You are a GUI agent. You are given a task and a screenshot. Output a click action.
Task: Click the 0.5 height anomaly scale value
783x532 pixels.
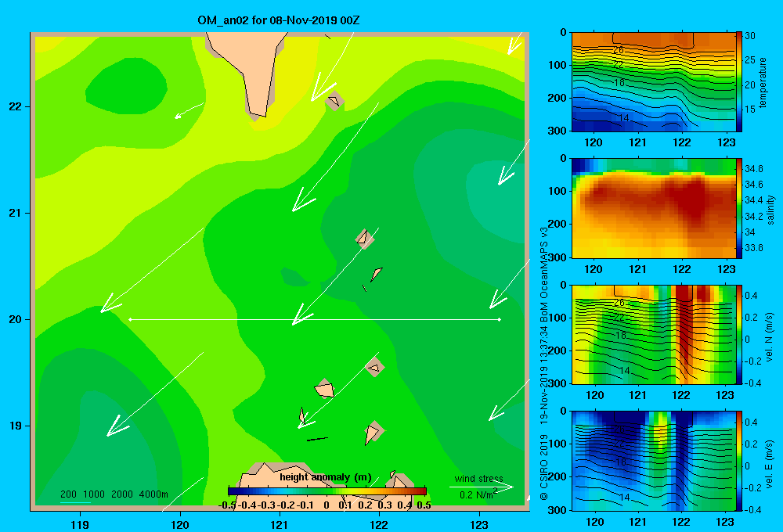[x=424, y=505]
